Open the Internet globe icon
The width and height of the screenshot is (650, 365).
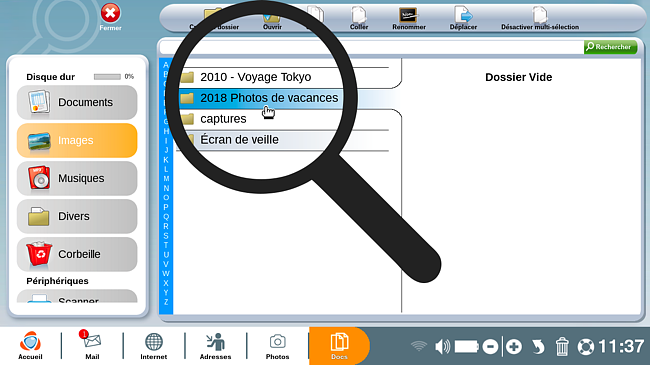coord(154,345)
